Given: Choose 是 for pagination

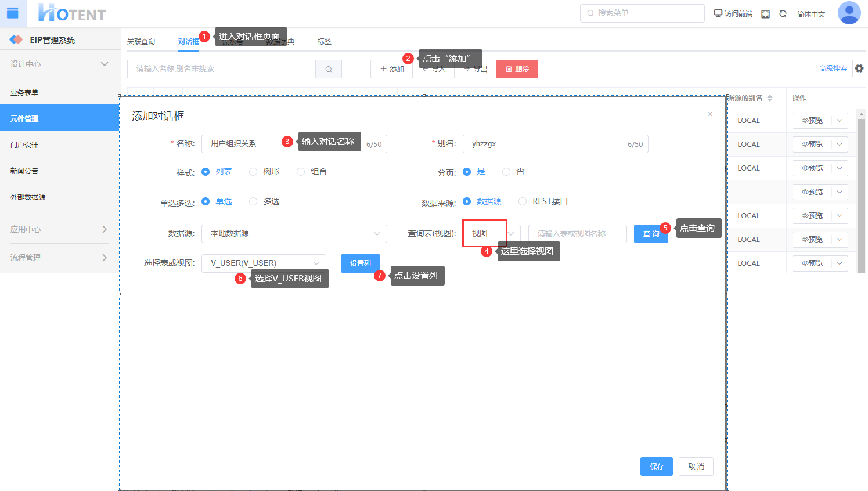Looking at the screenshot, I should click(x=467, y=172).
